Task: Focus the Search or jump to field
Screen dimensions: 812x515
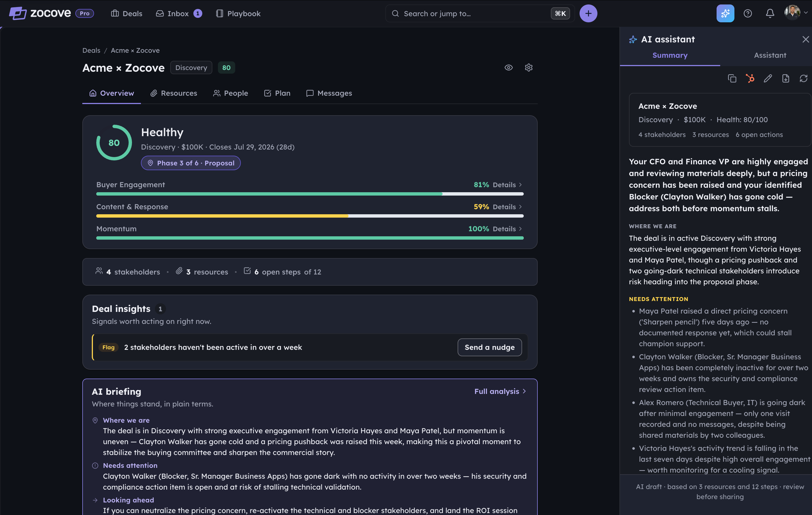Action: 480,13
